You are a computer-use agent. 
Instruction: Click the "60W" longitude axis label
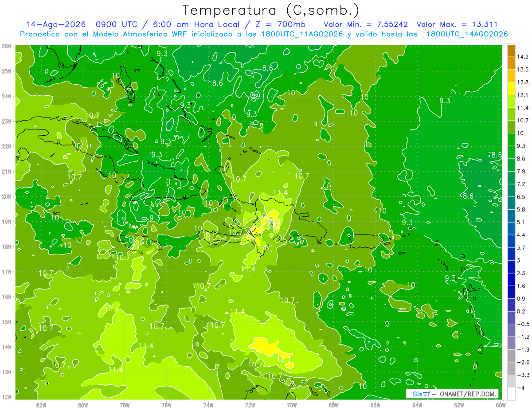point(501,405)
